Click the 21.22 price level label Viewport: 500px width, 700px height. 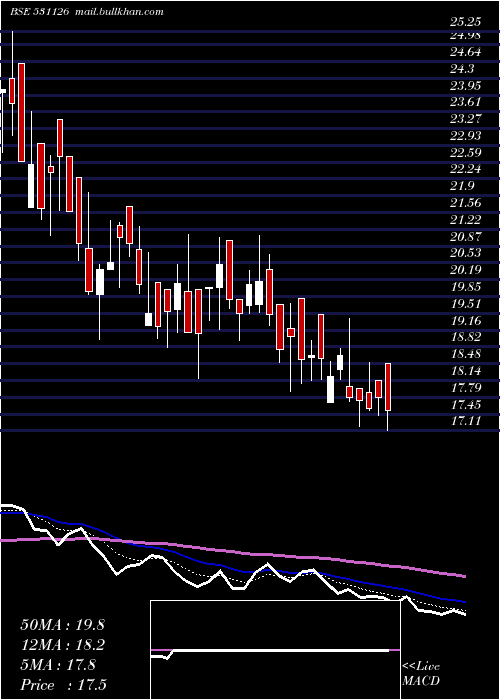pyautogui.click(x=467, y=220)
